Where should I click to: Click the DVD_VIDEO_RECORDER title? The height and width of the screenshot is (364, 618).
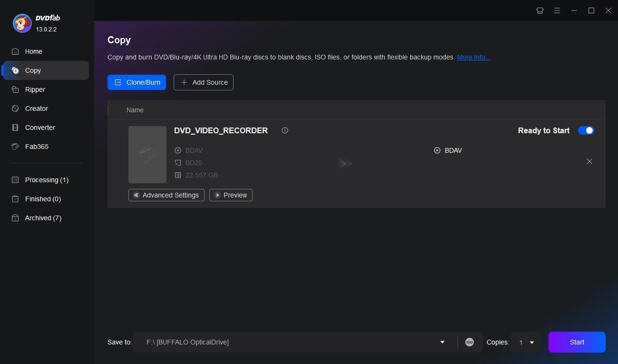pyautogui.click(x=221, y=130)
